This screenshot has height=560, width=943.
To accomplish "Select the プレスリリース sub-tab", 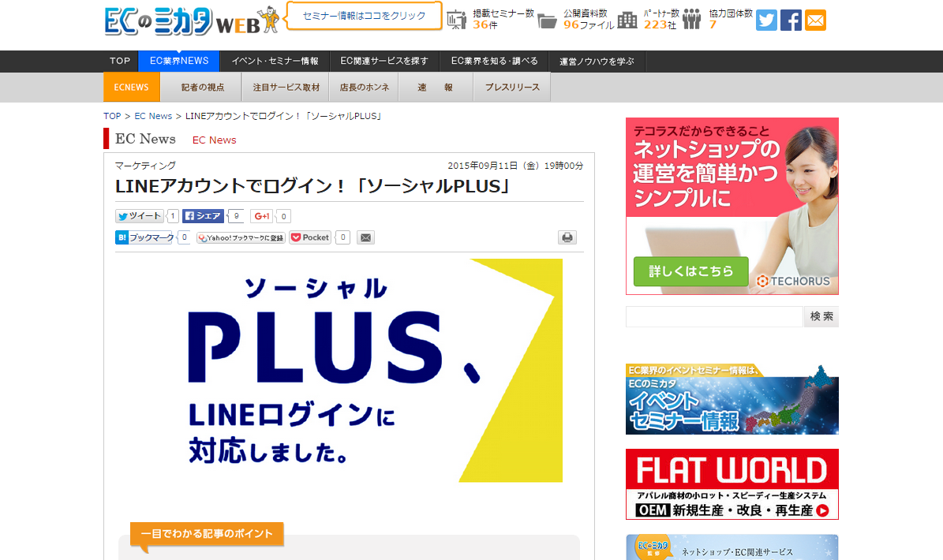I will pyautogui.click(x=512, y=87).
